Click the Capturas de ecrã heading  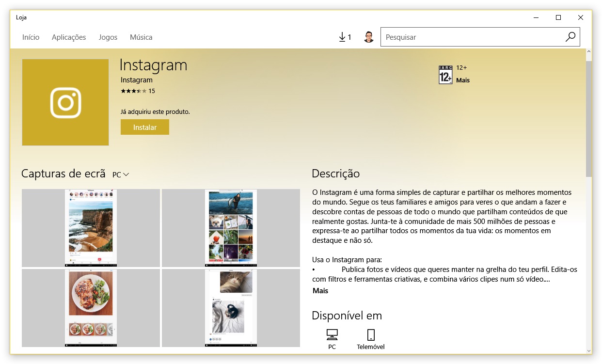coord(63,174)
